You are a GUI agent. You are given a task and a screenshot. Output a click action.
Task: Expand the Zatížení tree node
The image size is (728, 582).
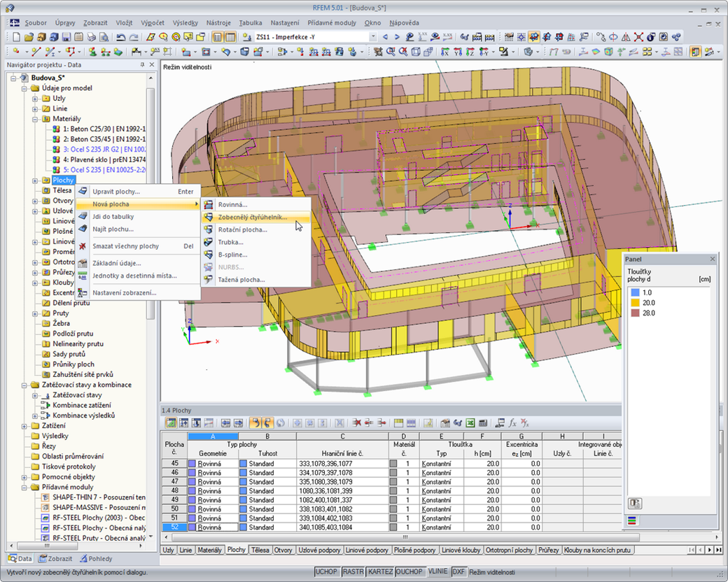pos(25,426)
